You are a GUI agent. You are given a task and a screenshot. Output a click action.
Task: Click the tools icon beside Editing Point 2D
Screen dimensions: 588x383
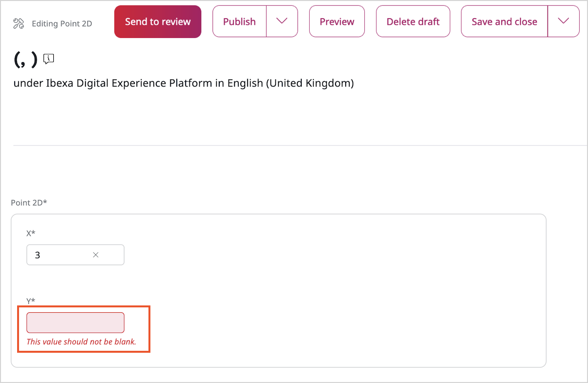tap(19, 23)
